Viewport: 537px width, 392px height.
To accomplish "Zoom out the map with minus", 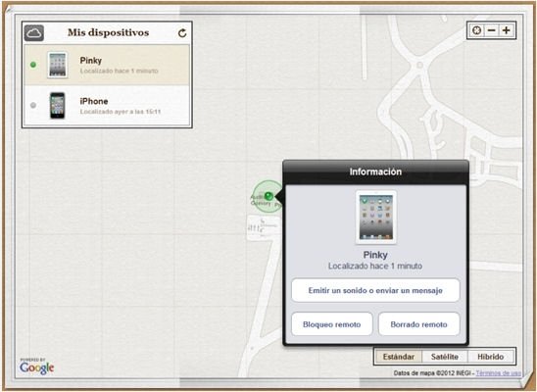I will point(492,30).
